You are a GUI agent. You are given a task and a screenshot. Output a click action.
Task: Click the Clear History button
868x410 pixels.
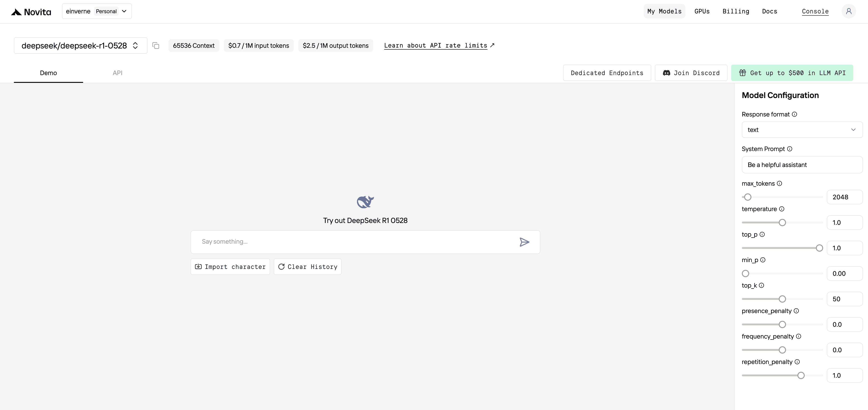click(308, 267)
